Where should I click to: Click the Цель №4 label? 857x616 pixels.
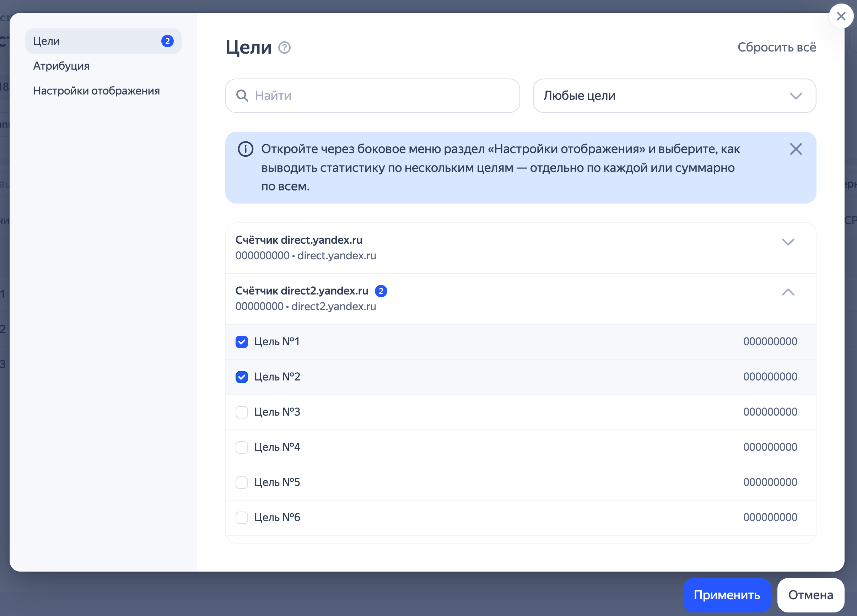[x=277, y=447]
